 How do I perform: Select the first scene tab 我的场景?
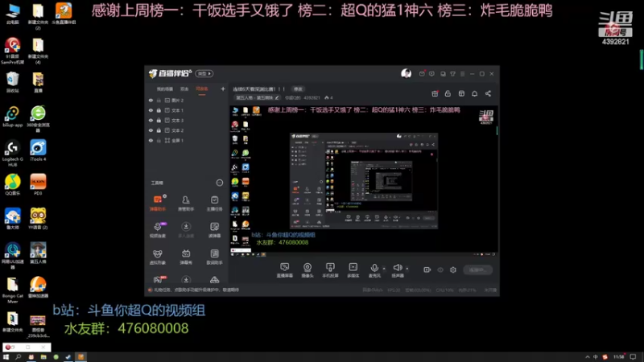click(x=165, y=89)
